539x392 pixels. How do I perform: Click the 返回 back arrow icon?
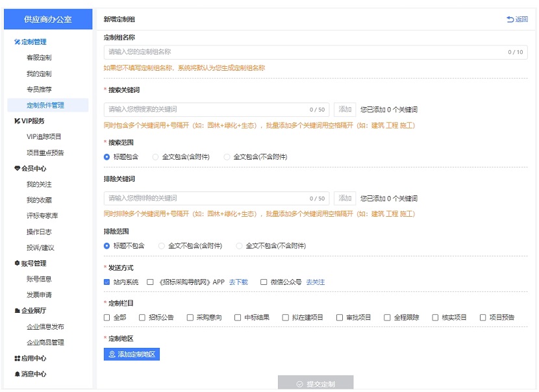click(510, 19)
